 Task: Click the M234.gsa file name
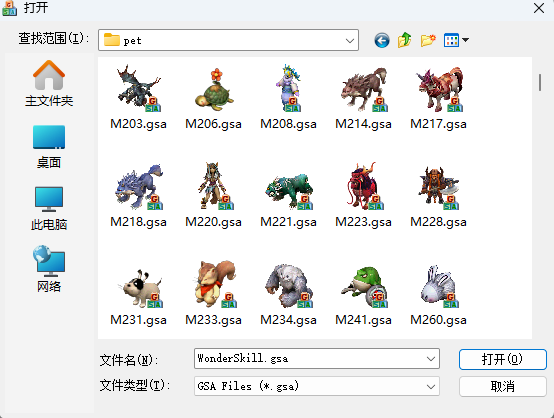pyautogui.click(x=288, y=320)
